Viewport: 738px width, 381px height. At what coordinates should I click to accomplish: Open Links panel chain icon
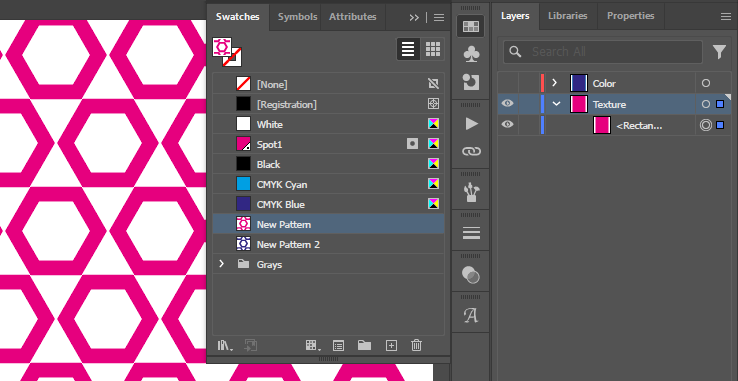click(x=471, y=151)
